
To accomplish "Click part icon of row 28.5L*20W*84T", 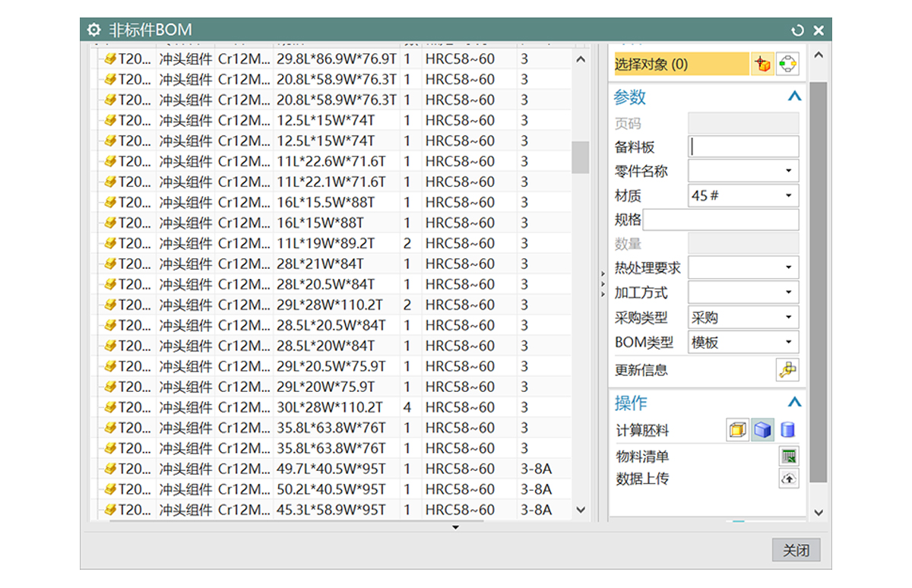I will 110,346.
